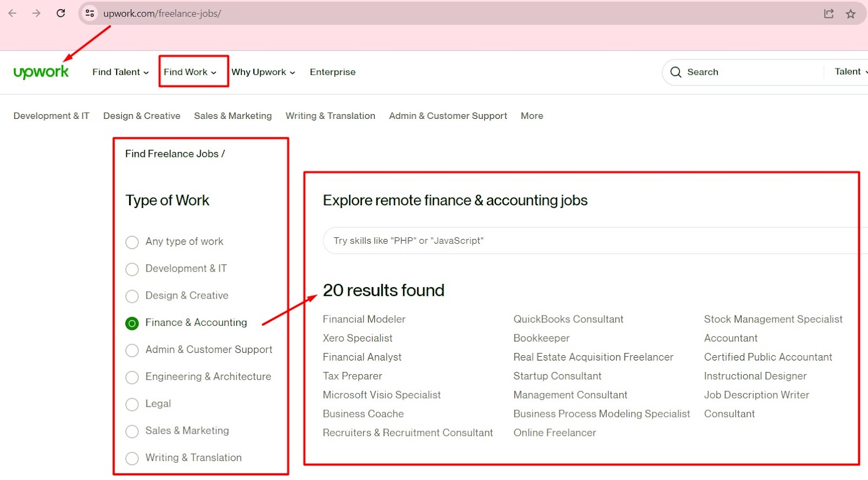Open the Bookkeeper jobs link

click(541, 338)
